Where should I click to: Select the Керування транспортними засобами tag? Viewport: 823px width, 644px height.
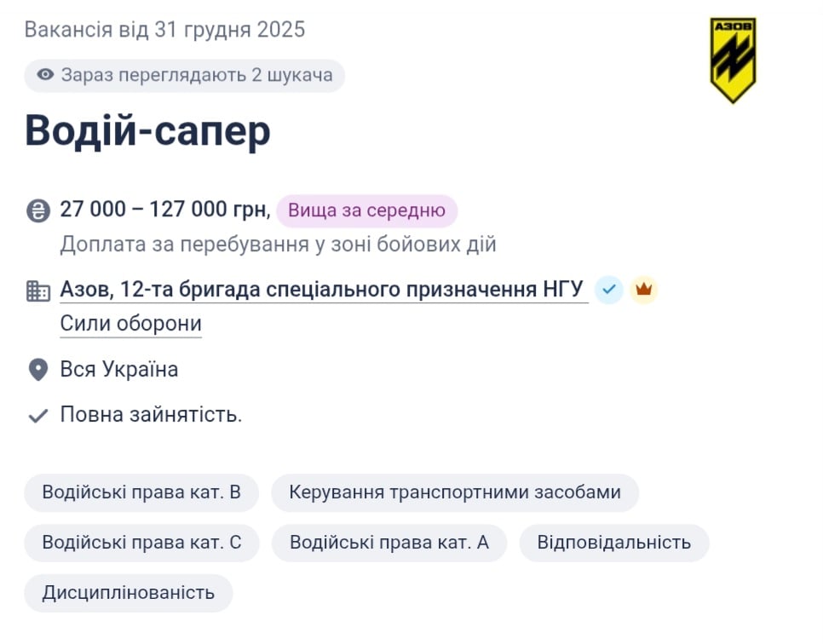(x=455, y=492)
